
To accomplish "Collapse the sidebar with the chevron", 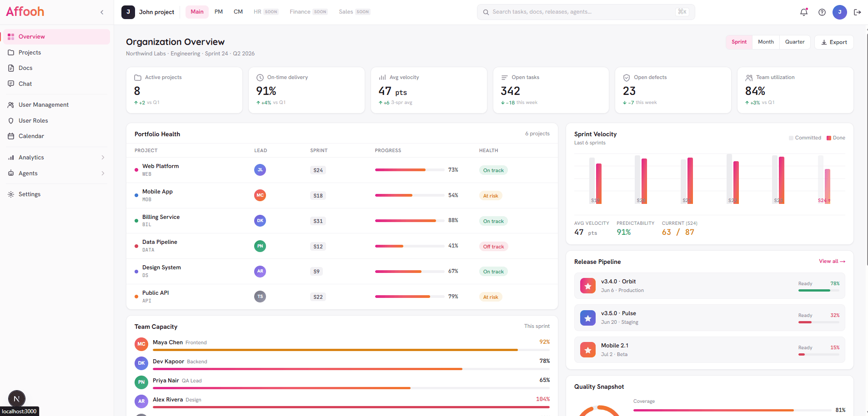I will tap(102, 12).
